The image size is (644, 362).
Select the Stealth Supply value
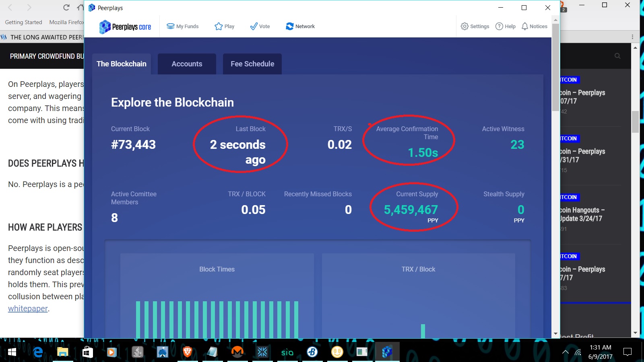tap(521, 210)
